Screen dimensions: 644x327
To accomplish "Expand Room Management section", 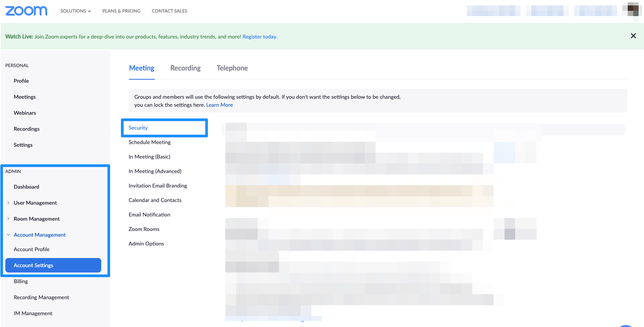I will point(8,219).
